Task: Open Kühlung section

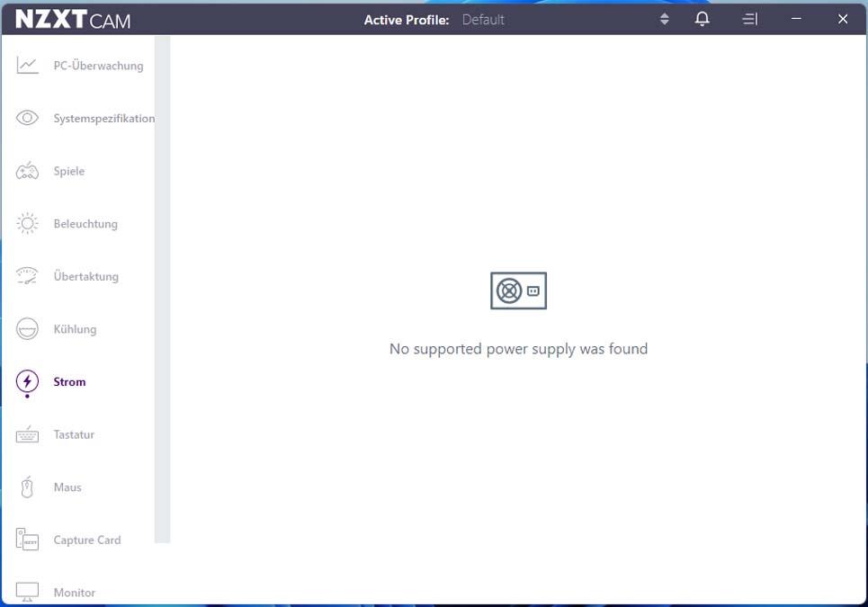Action: [x=75, y=329]
